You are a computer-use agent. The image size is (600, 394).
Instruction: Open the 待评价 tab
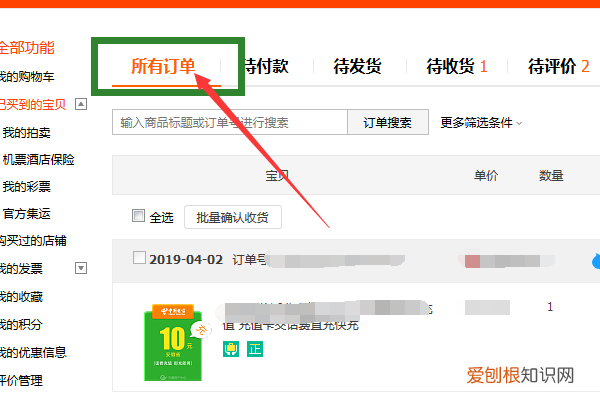coord(558,66)
